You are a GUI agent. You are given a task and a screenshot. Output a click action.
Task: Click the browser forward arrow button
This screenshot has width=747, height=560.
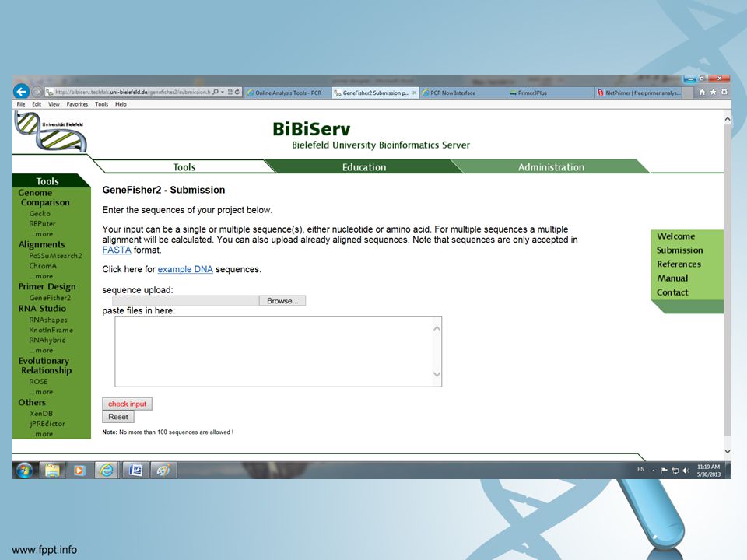click(x=37, y=92)
